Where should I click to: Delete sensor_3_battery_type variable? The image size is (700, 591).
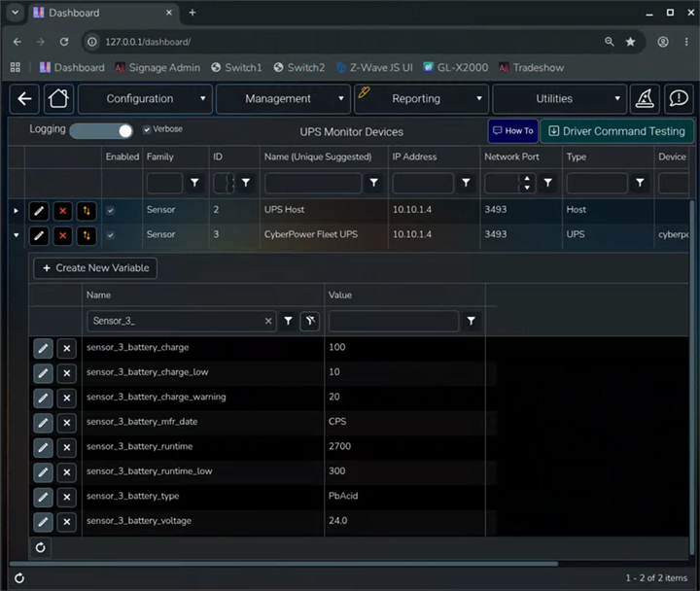point(67,497)
